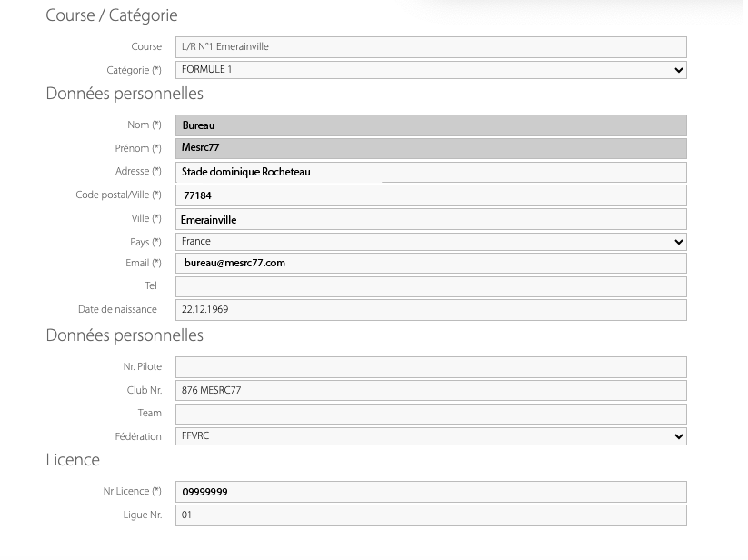The width and height of the screenshot is (748, 560).
Task: Click the Nr Licence field showing 09999999
Action: coord(431,492)
